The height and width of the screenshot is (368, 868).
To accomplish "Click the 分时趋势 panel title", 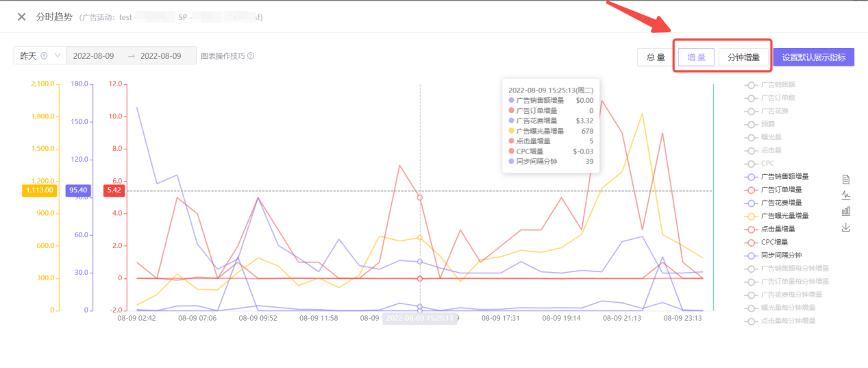I will pyautogui.click(x=53, y=16).
